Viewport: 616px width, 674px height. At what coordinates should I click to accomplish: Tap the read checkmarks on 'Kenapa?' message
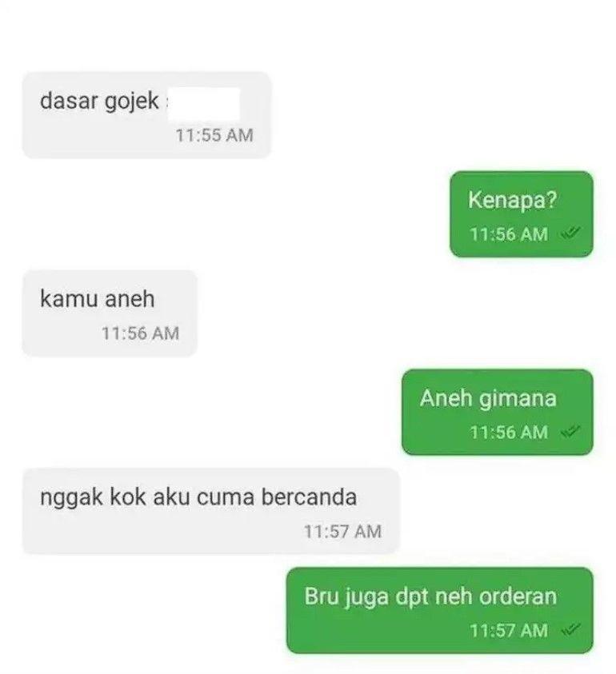pos(570,233)
